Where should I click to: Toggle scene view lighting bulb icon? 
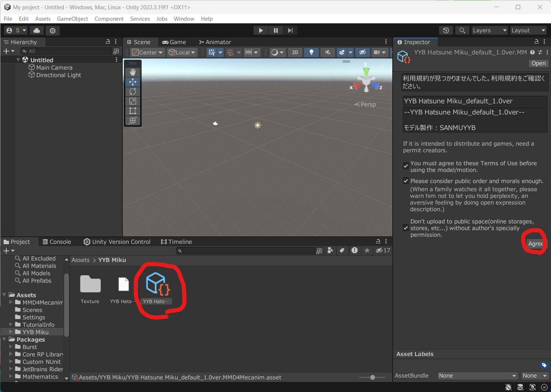click(311, 52)
